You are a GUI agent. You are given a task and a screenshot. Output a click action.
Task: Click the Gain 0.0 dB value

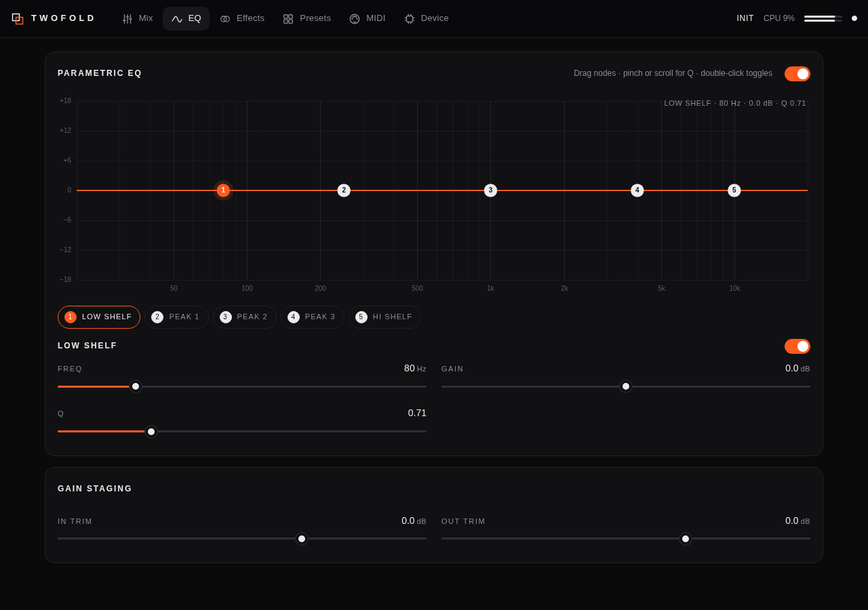[797, 368]
